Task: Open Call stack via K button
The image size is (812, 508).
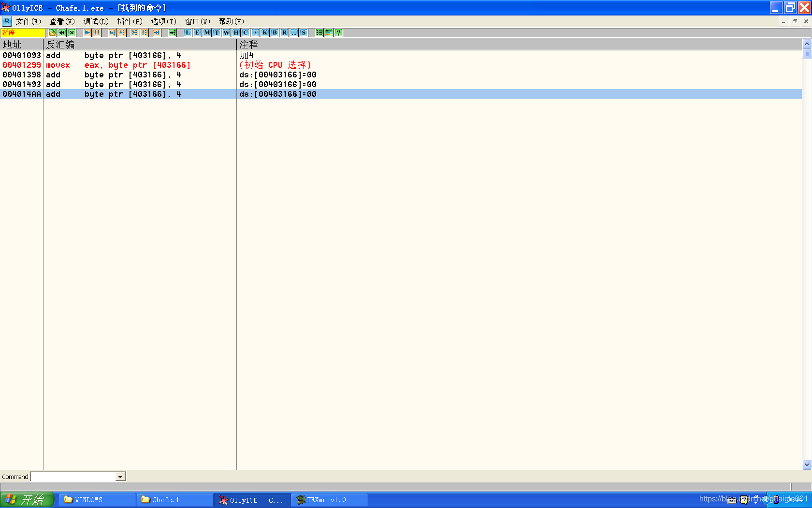Action: 265,32
